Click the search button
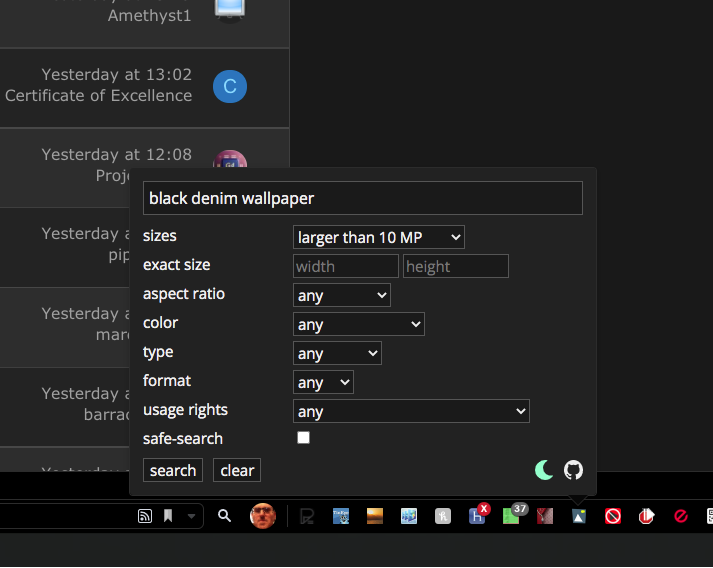Viewport: 713px width, 568px height. [x=173, y=470]
